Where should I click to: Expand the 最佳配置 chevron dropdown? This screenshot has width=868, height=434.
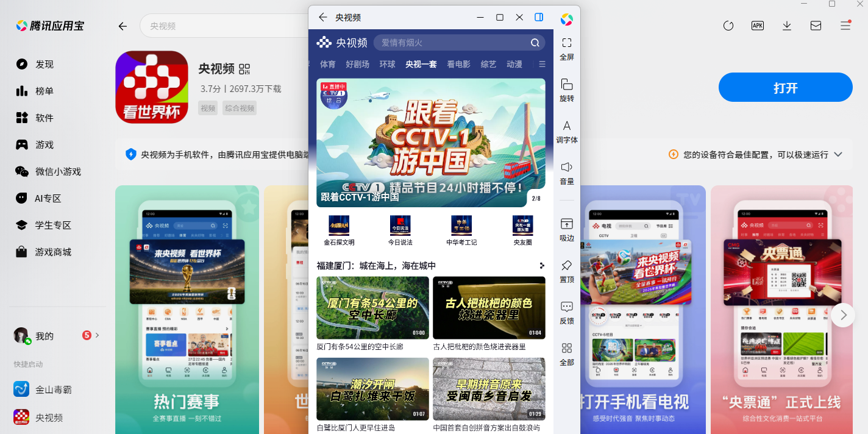[x=838, y=154]
